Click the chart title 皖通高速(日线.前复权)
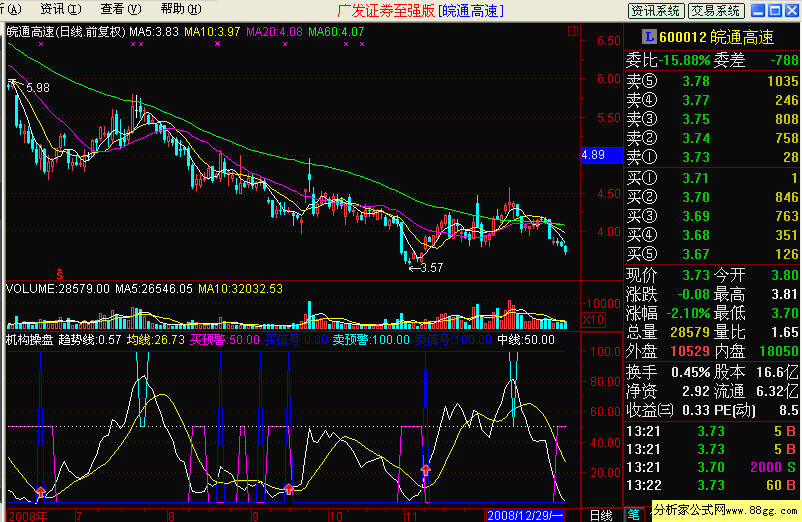Image resolution: width=802 pixels, height=522 pixels. 66,32
